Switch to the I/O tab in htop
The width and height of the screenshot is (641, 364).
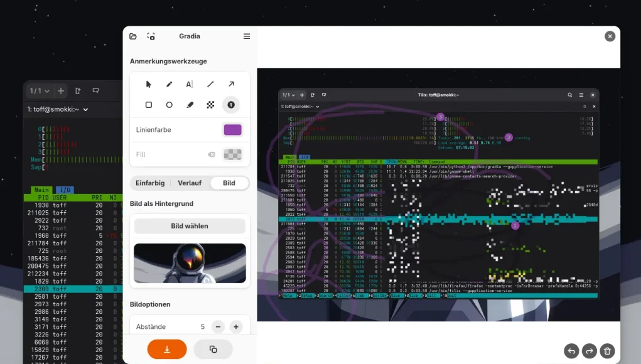(x=64, y=190)
